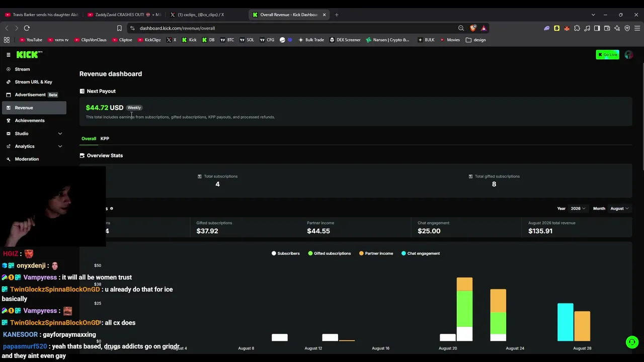Open the design bookmarks folder

475,40
